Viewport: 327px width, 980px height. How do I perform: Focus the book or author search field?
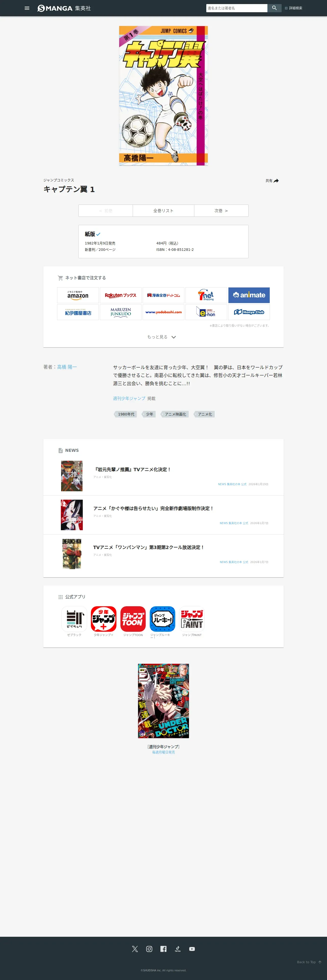pyautogui.click(x=236, y=8)
